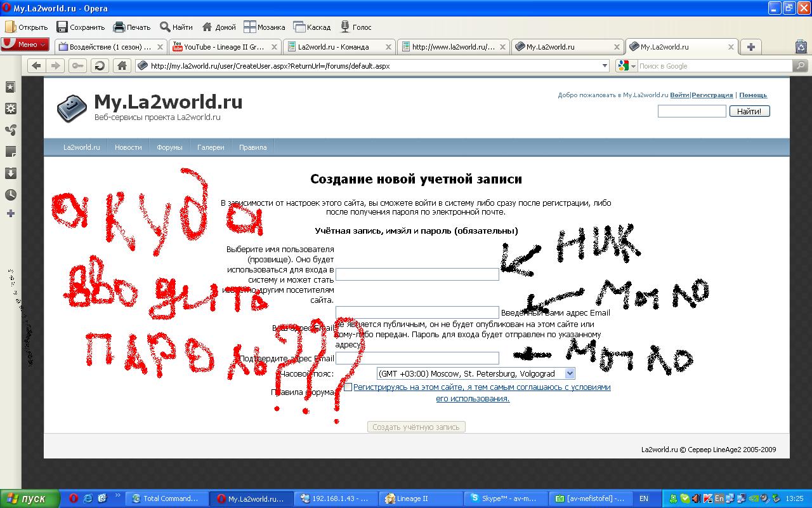Open the Google search engine dropdown

[627, 65]
